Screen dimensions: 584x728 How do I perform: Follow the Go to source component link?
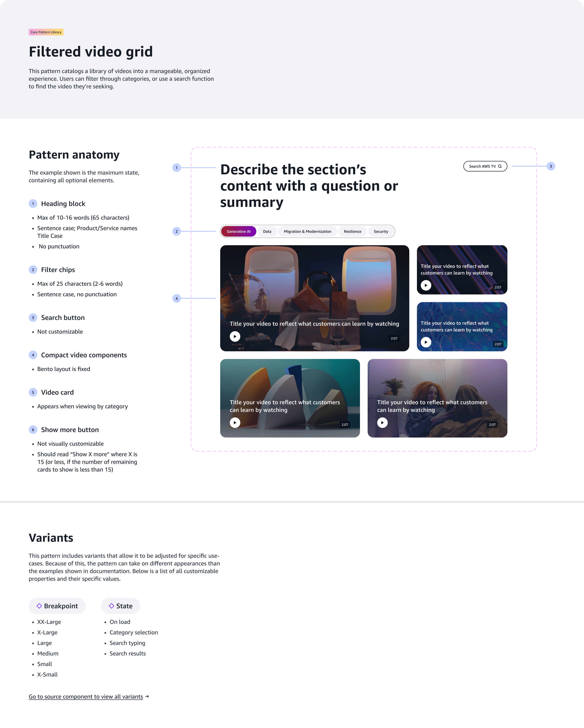(x=86, y=697)
